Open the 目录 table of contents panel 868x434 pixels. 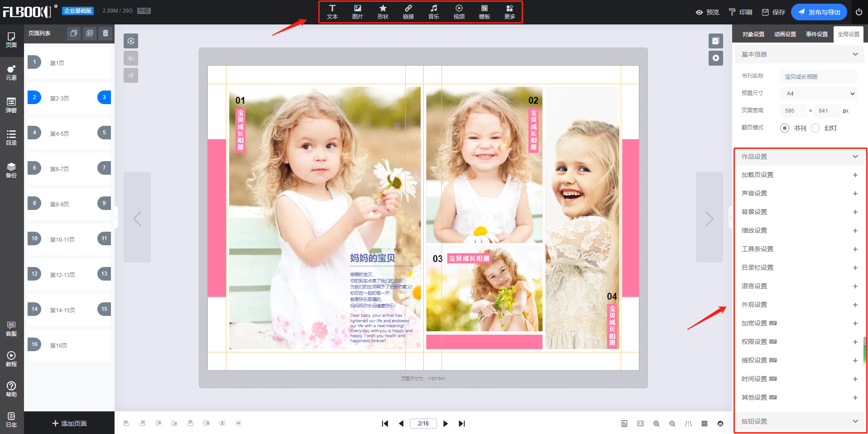click(11, 138)
